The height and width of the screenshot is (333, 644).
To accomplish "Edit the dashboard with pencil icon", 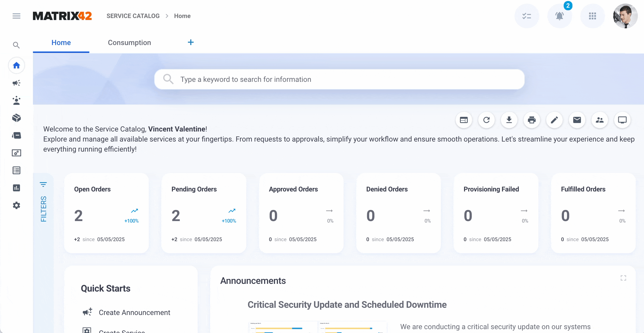I will [554, 120].
